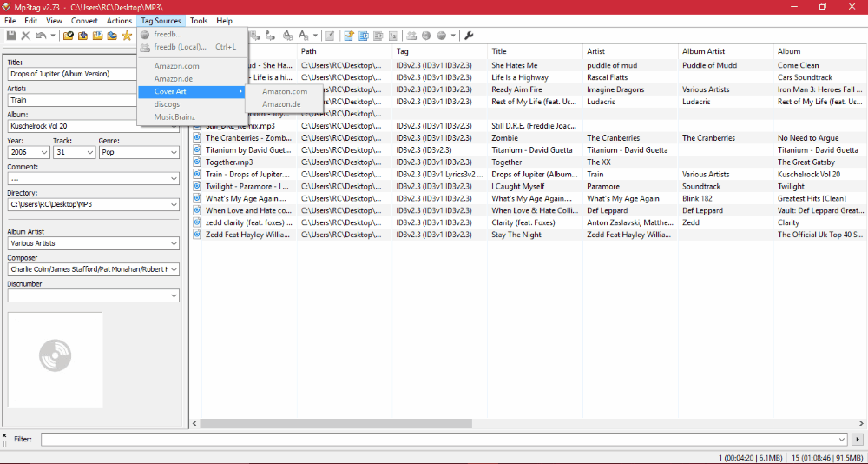Click the arrow button at the filter's right end
Screen dimensions: 868x464
pyautogui.click(x=858, y=439)
